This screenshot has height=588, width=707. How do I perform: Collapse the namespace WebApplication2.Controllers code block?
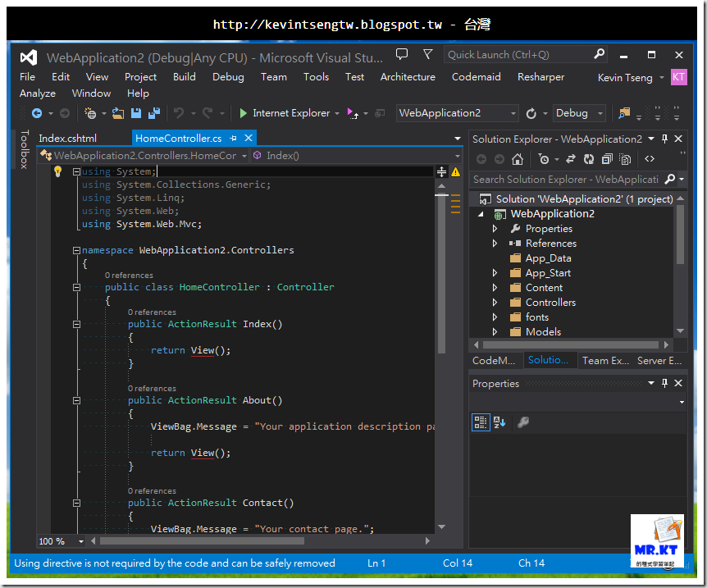[x=76, y=250]
